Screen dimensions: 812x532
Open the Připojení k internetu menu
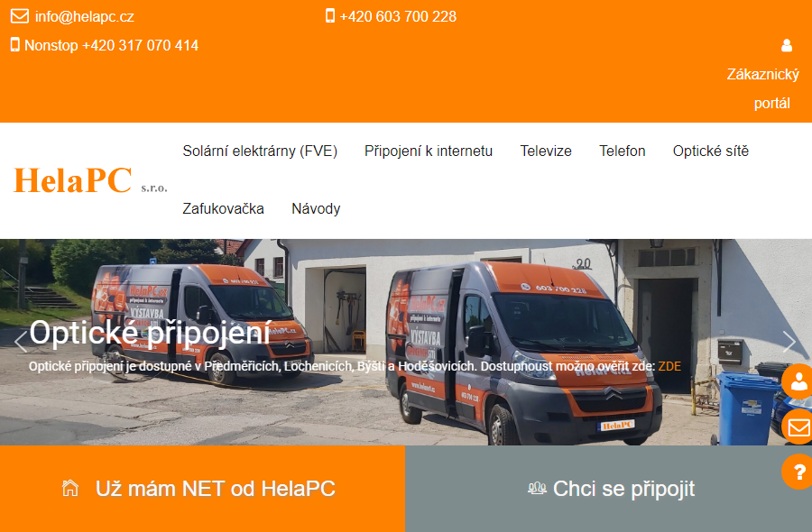pos(429,151)
